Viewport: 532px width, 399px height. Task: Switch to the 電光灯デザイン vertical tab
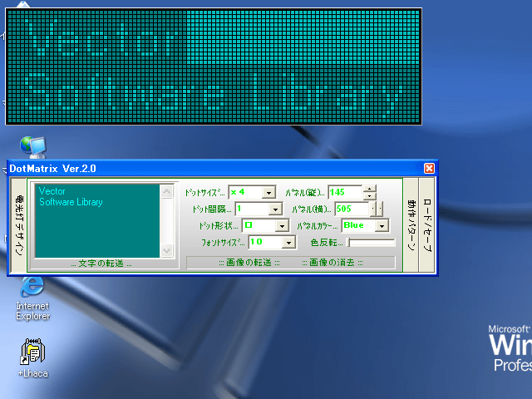tap(19, 225)
